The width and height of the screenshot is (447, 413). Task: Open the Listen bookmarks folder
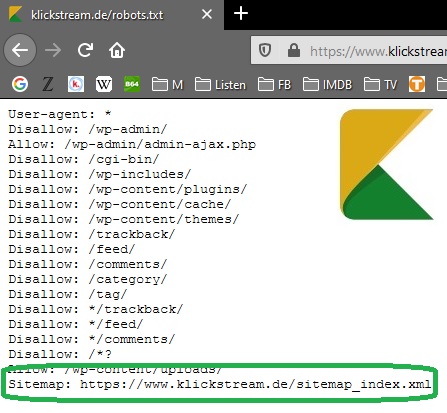pyautogui.click(x=220, y=85)
